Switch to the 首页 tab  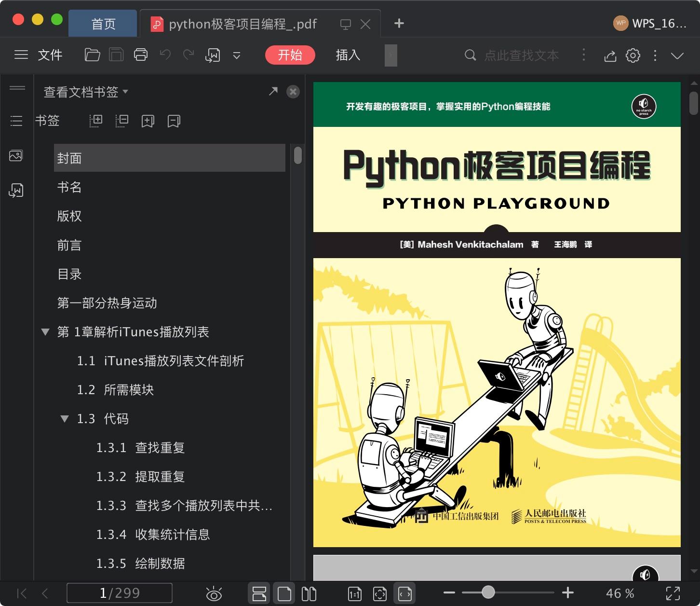pyautogui.click(x=103, y=24)
